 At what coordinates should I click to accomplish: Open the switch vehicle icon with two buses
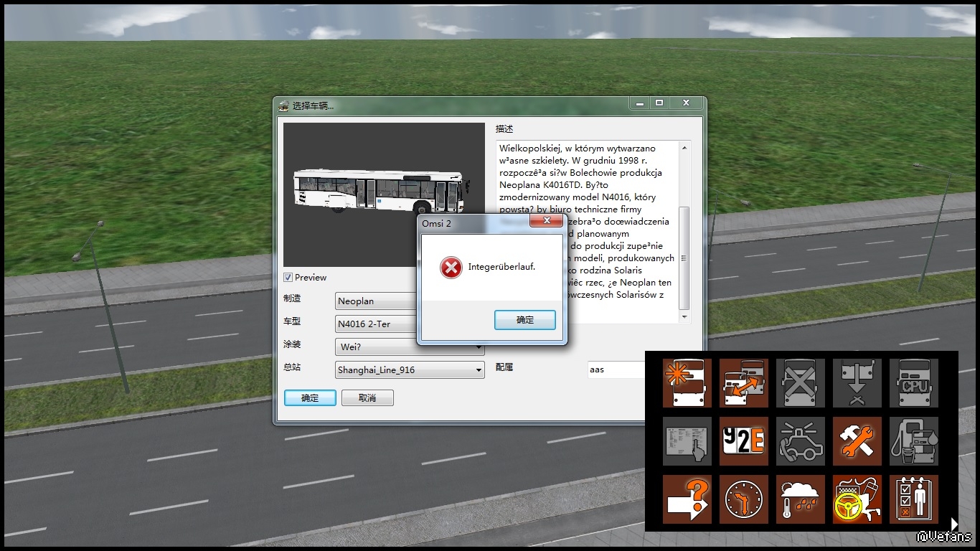(744, 383)
